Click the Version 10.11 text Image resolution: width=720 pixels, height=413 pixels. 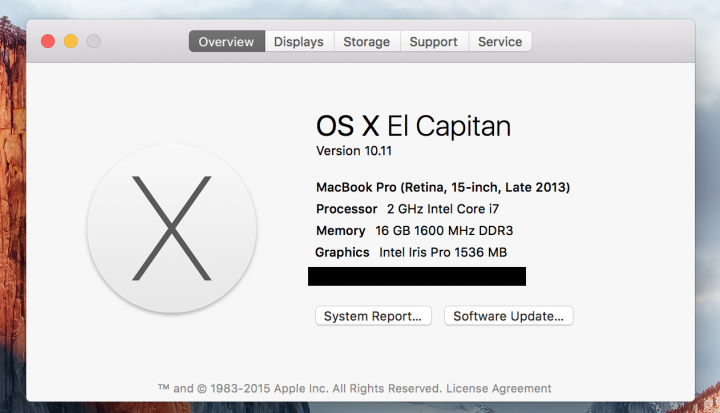pyautogui.click(x=354, y=151)
